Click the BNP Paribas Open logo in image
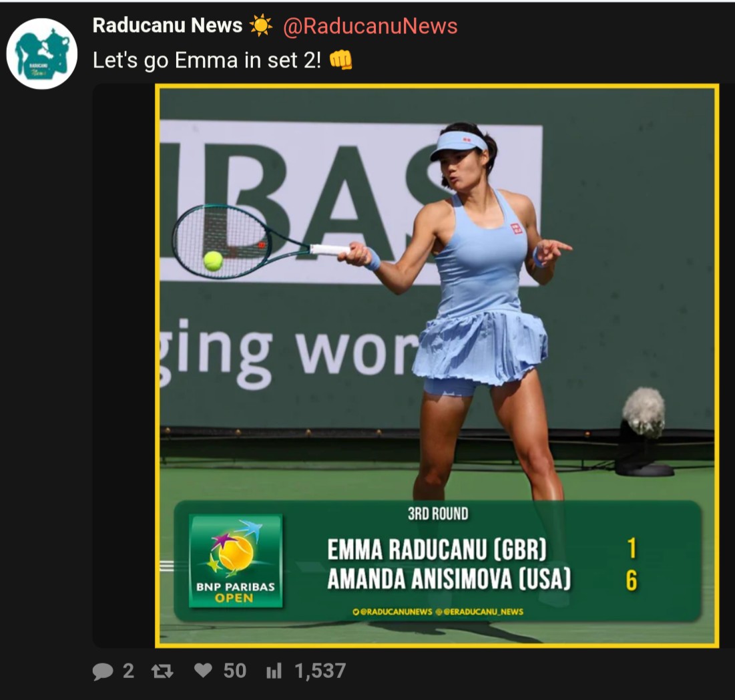Screen dimensions: 735x700 coord(235,561)
